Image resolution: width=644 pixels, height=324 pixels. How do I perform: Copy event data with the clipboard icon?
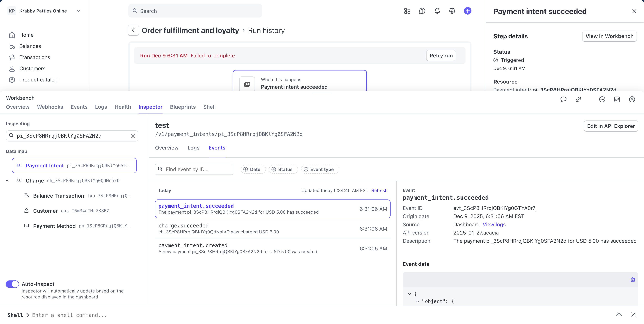[x=633, y=279]
